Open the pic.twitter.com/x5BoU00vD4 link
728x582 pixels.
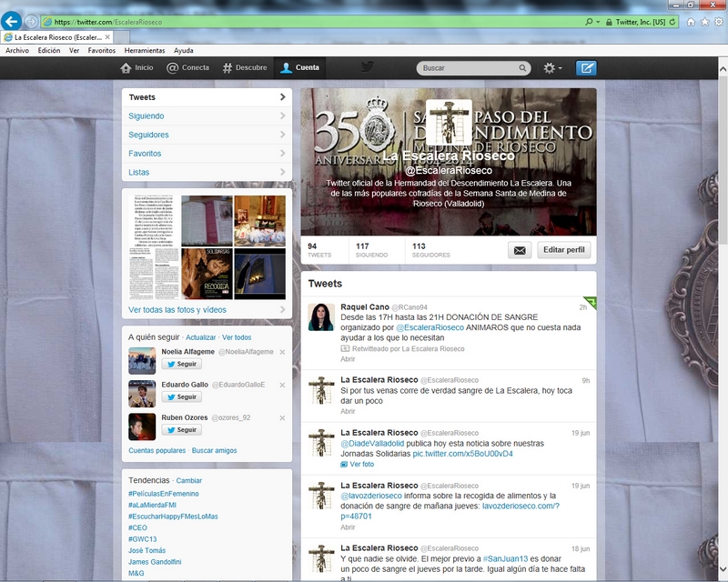(463, 454)
